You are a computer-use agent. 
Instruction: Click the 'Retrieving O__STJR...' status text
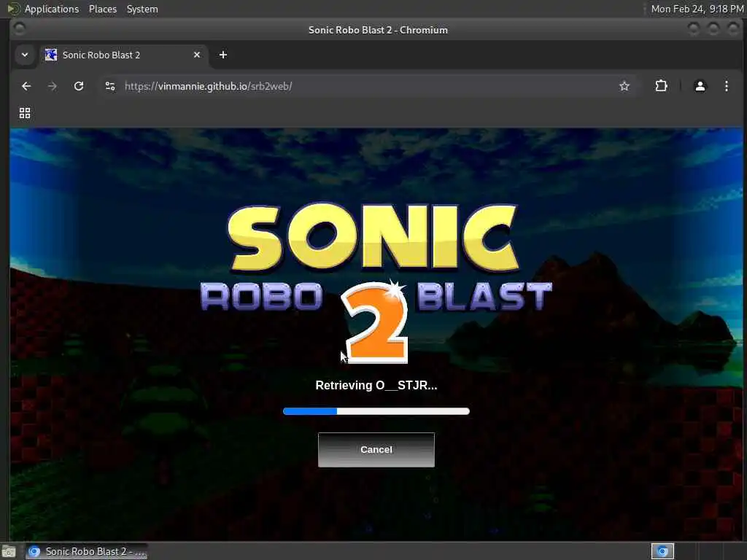click(x=376, y=385)
